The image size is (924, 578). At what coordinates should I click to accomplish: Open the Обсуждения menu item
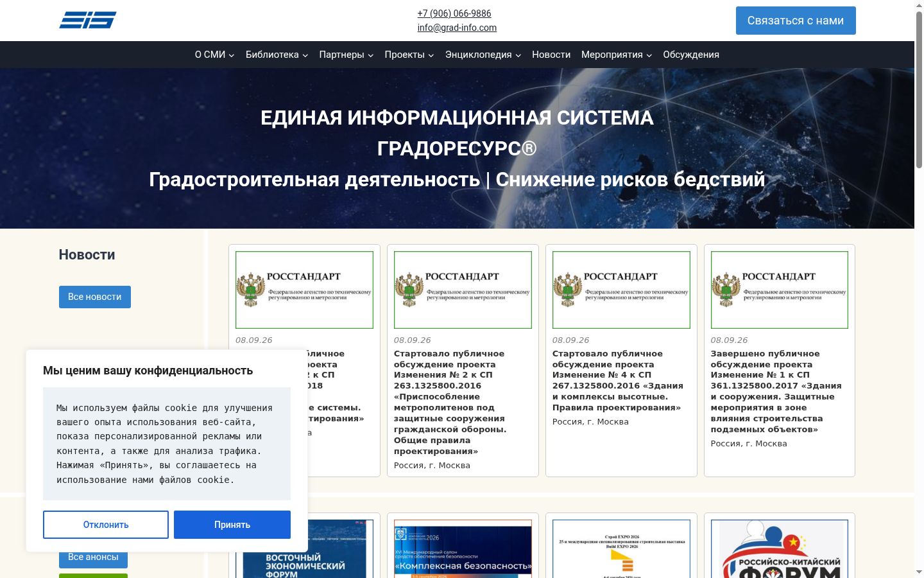[691, 55]
